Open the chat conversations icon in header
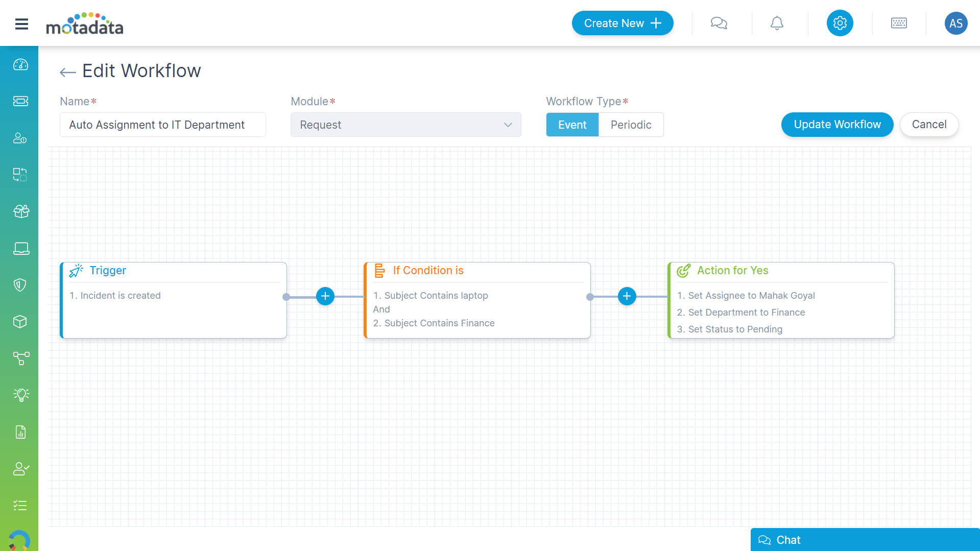Viewport: 980px width, 551px height. (719, 23)
